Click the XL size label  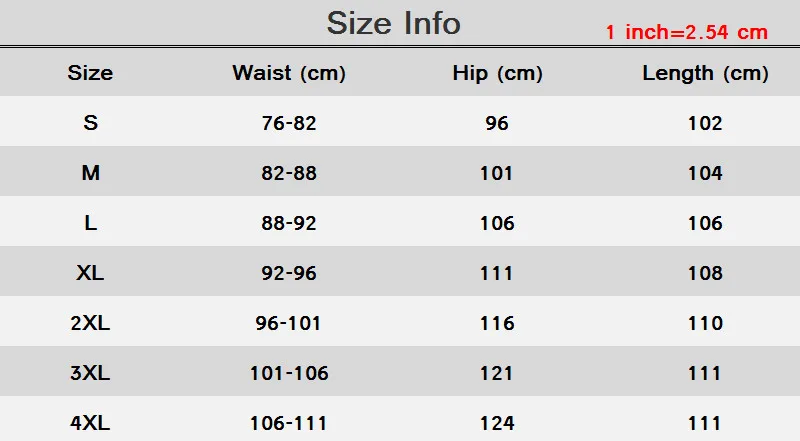point(90,273)
